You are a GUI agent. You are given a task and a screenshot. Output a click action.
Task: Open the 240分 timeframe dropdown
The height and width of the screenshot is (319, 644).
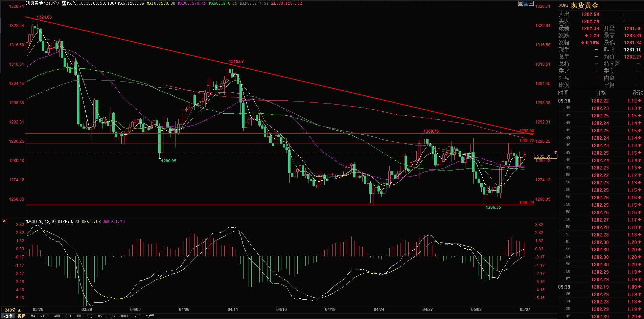pyautogui.click(x=13, y=310)
